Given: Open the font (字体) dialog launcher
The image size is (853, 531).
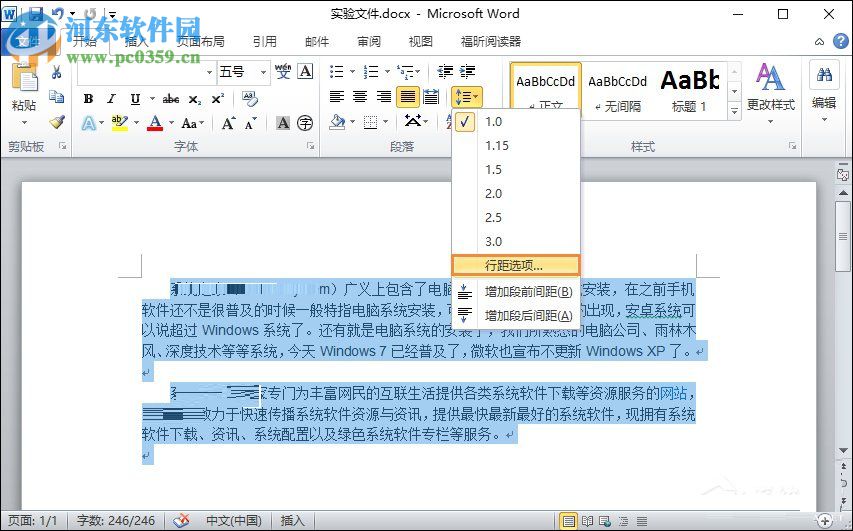Looking at the screenshot, I should (x=311, y=146).
